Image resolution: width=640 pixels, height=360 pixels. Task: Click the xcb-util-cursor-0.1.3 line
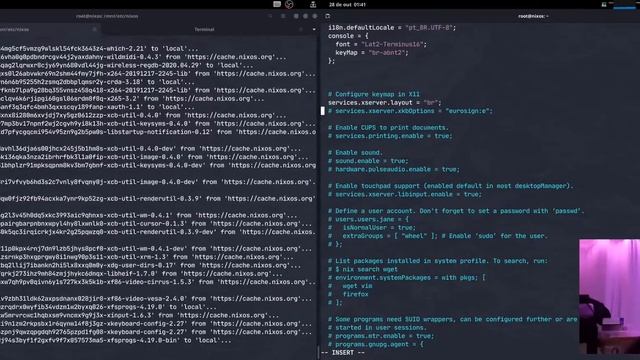156,224
